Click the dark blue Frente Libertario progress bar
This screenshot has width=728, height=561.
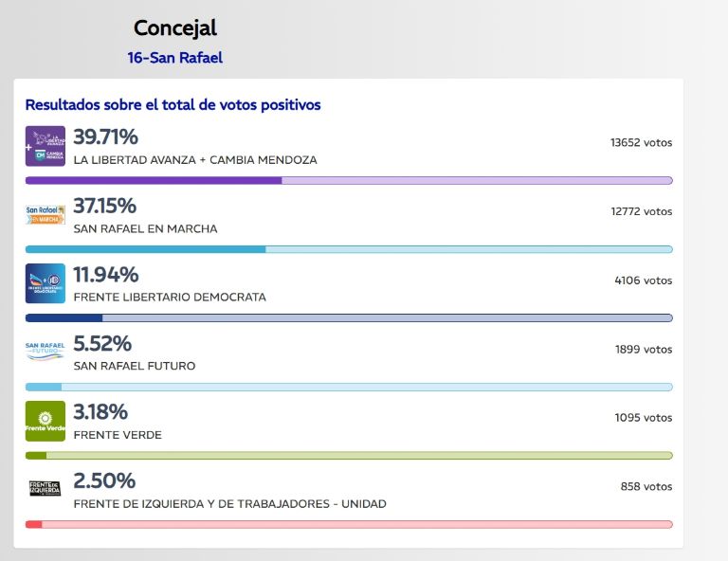click(348, 317)
